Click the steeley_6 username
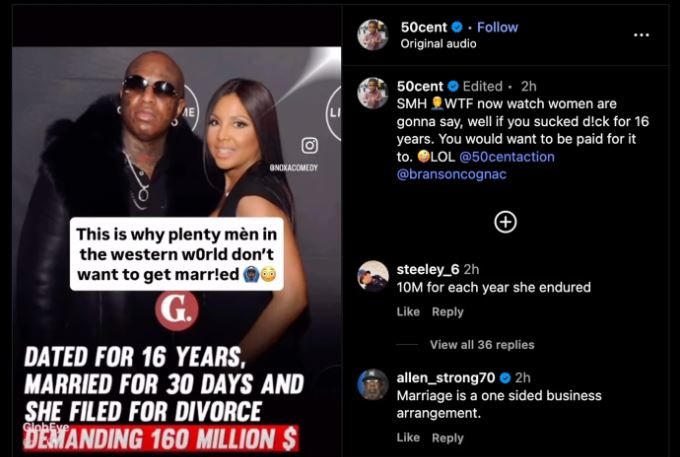 coord(428,270)
